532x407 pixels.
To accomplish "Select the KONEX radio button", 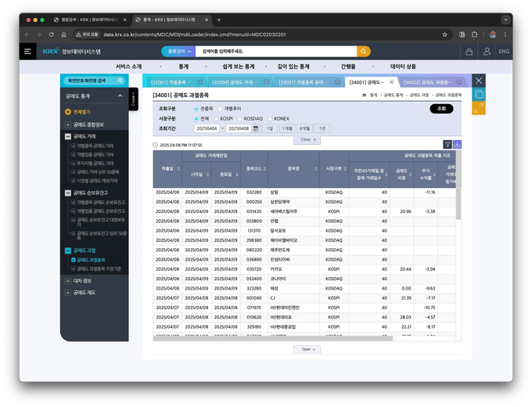I will point(270,119).
